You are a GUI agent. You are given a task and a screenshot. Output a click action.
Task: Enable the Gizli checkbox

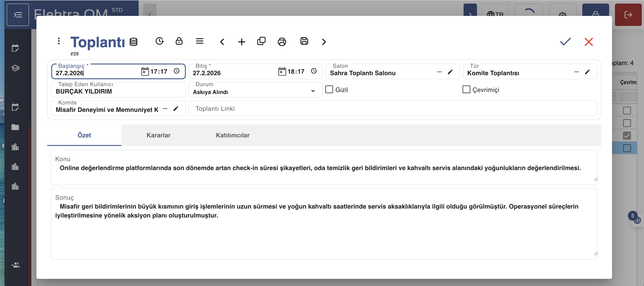coord(329,89)
